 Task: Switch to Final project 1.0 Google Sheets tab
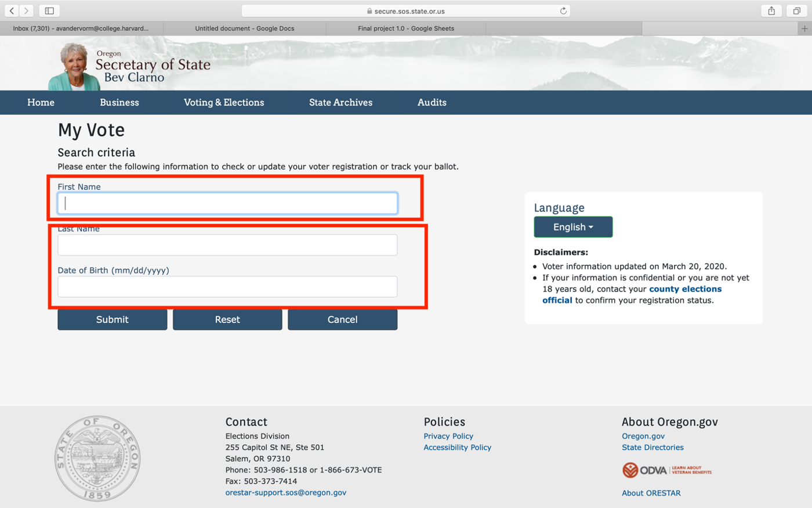tap(406, 28)
